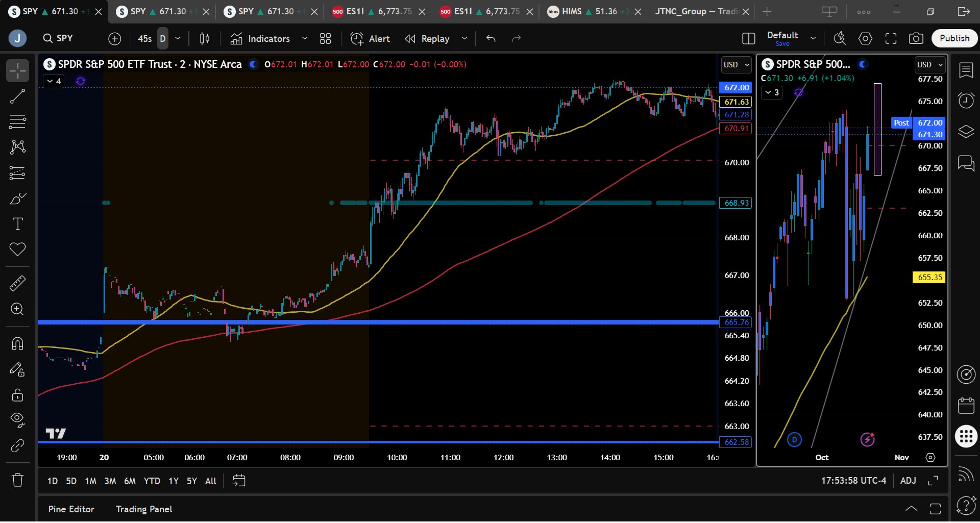
Task: Add a symbol to compare with plus icon
Action: [x=115, y=38]
